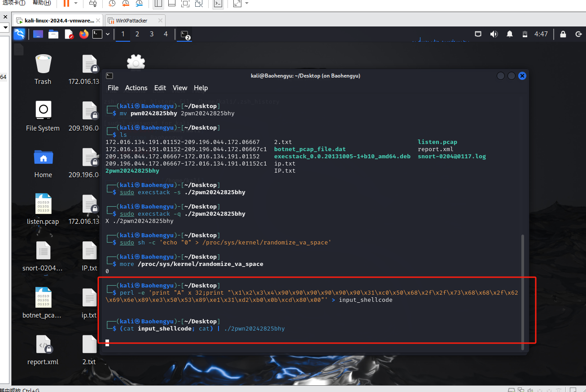The height and width of the screenshot is (392, 586).
Task: Click the terminal window title icon
Action: 109,76
